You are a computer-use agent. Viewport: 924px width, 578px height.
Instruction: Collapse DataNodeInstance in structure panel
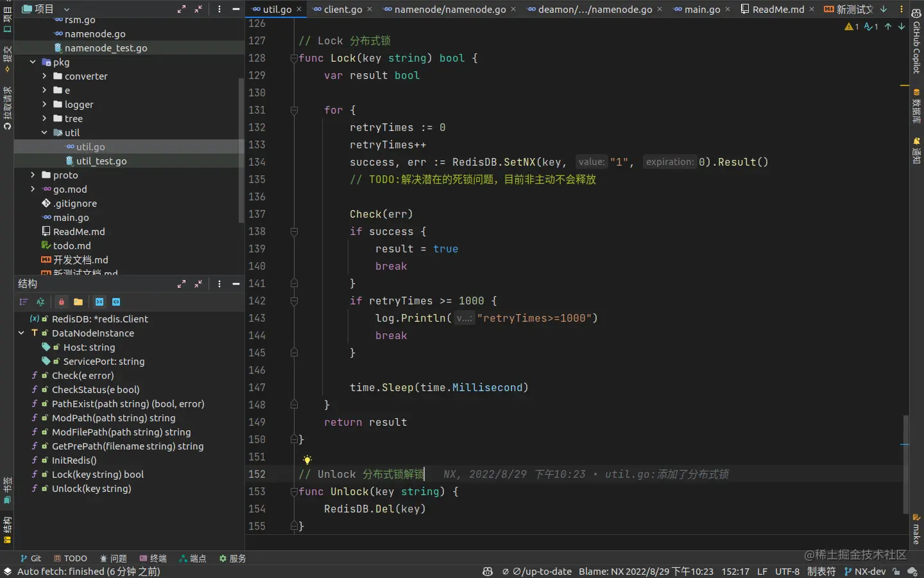[21, 333]
